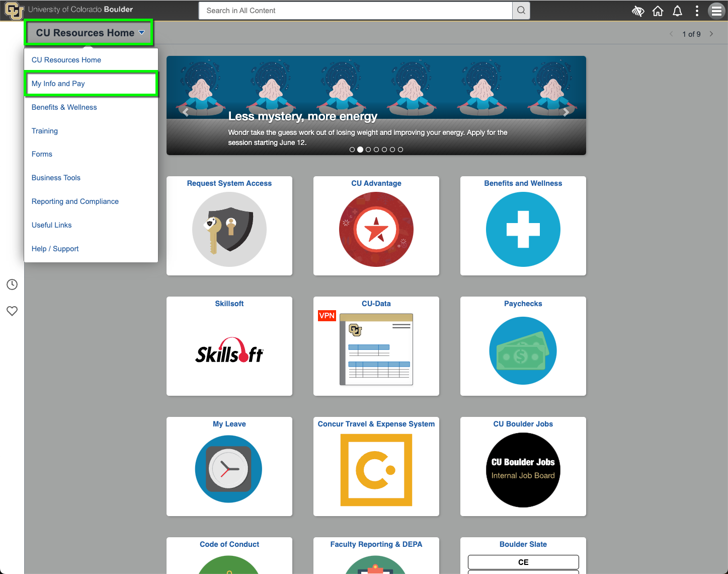728x574 pixels.
Task: Choose Benefits & Wellness menu item
Action: pos(91,107)
